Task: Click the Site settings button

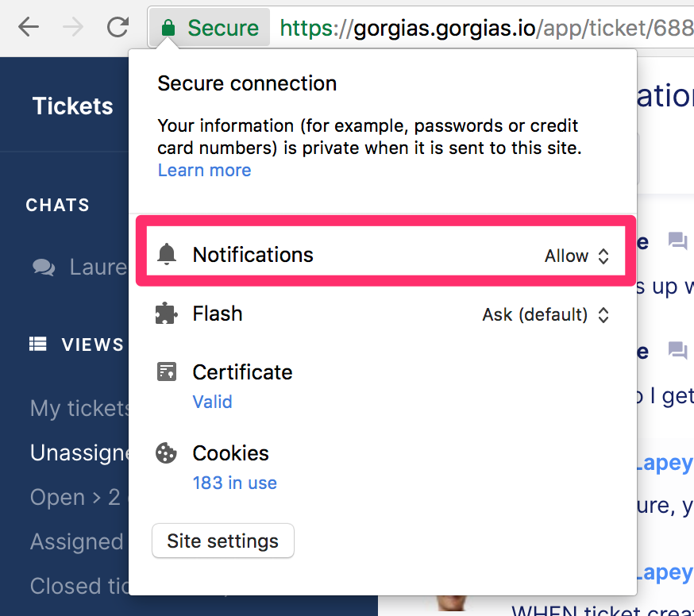Action: coord(223,541)
